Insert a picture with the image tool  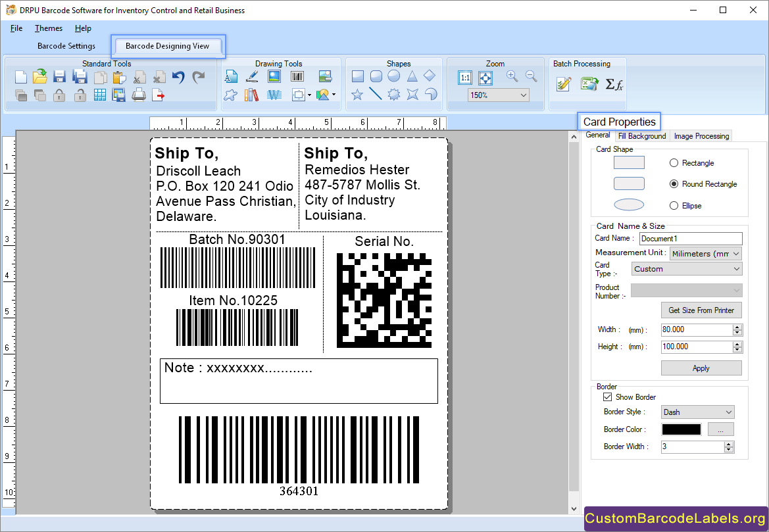274,76
